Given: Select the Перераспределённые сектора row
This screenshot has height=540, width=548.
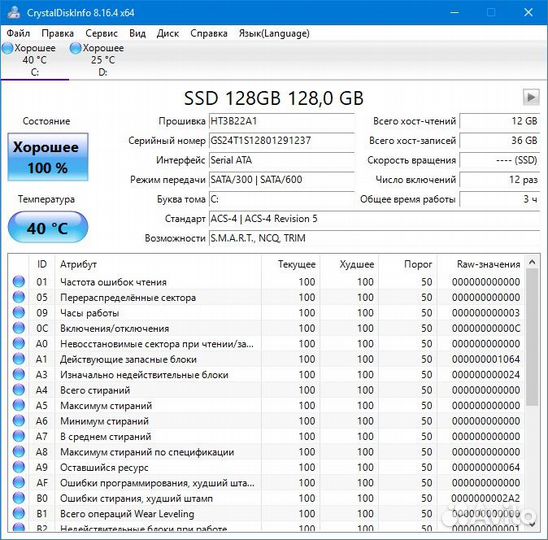Looking at the screenshot, I should pos(266,297).
